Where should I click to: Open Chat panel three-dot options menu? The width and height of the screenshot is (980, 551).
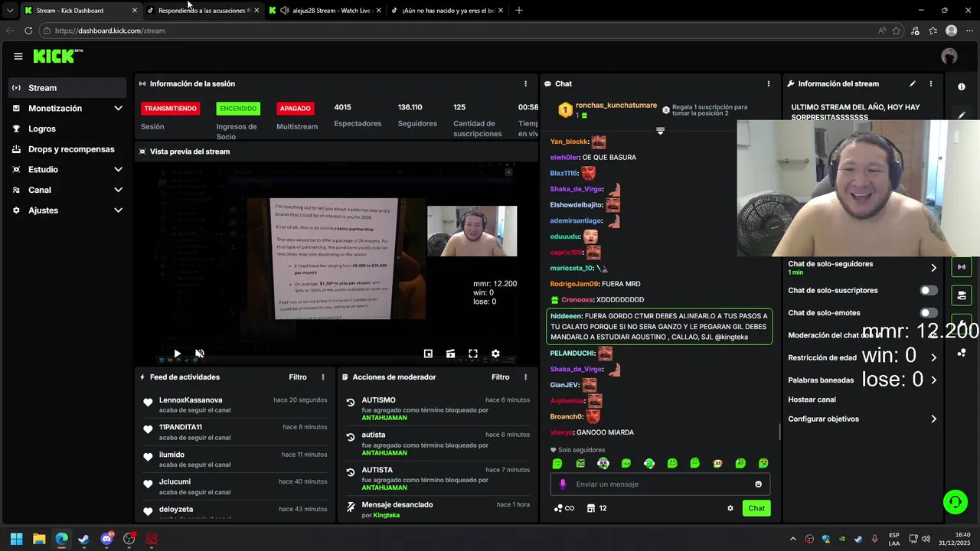(769, 83)
